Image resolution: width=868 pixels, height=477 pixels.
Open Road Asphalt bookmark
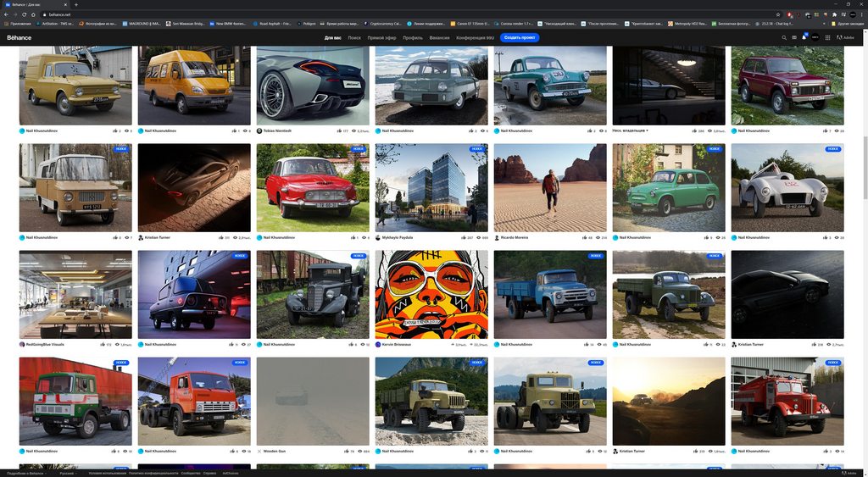tap(271, 24)
